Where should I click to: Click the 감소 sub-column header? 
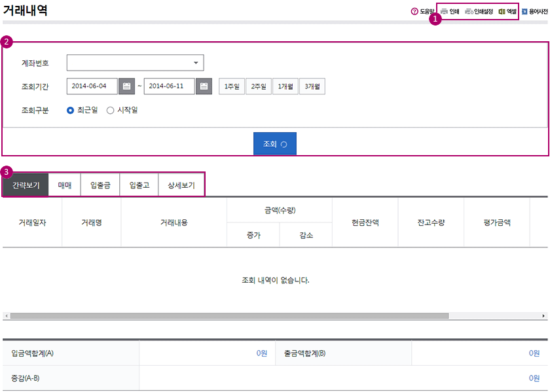pos(306,235)
